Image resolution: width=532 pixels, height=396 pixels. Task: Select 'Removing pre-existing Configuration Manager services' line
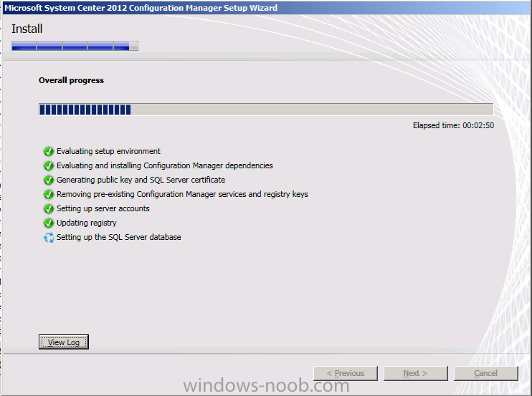[x=182, y=194]
